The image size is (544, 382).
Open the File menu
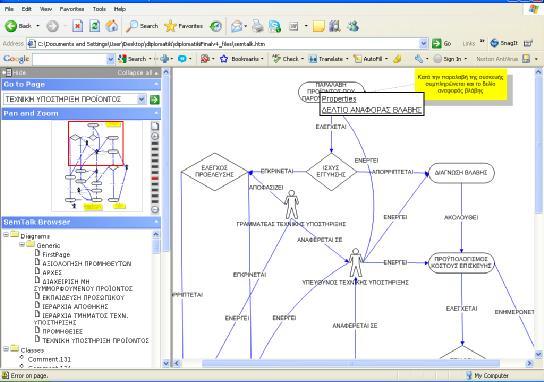coord(9,9)
